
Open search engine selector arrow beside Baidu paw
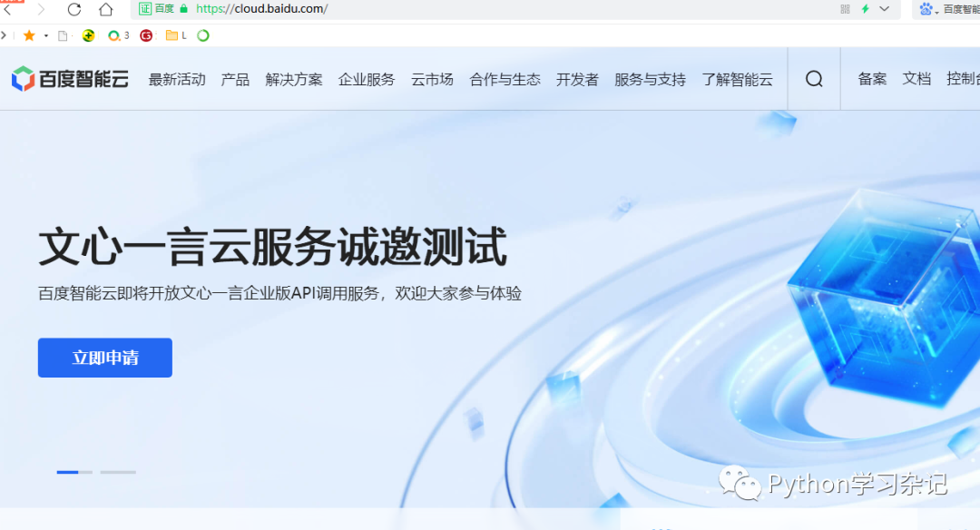coord(936,12)
